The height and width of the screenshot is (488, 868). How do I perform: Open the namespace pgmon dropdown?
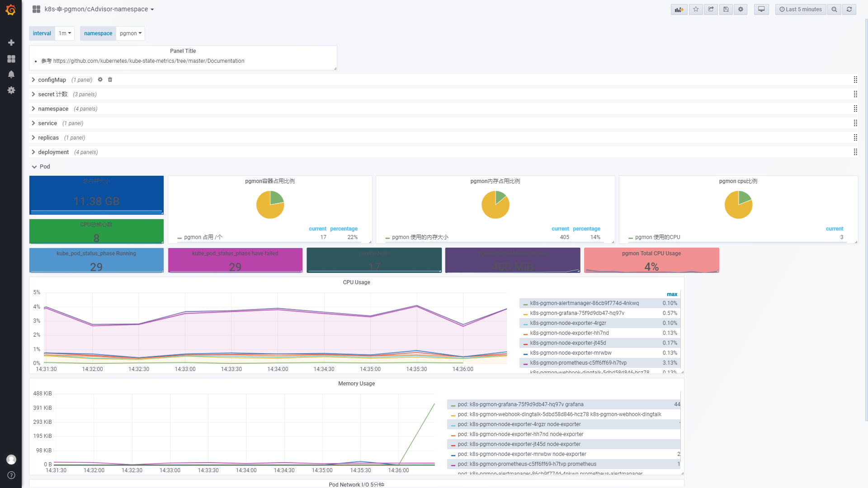click(x=130, y=33)
